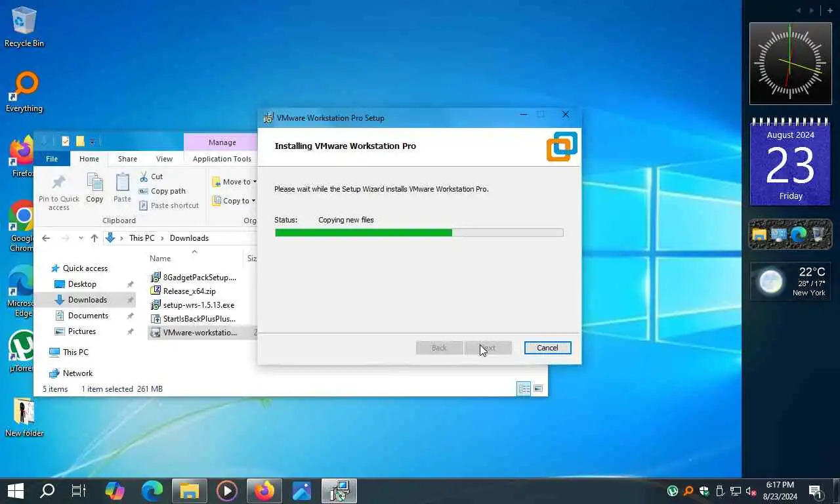Select Pictures in the navigation pane
Image resolution: width=840 pixels, height=504 pixels.
point(82,331)
